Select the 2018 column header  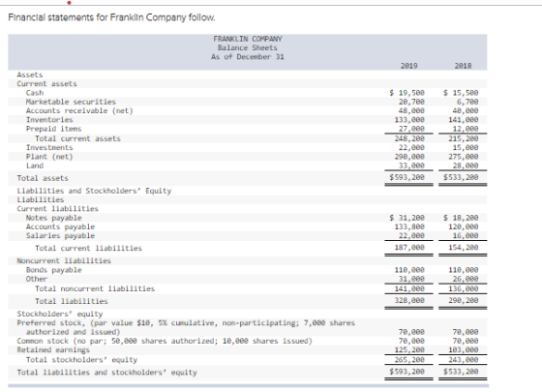click(463, 66)
